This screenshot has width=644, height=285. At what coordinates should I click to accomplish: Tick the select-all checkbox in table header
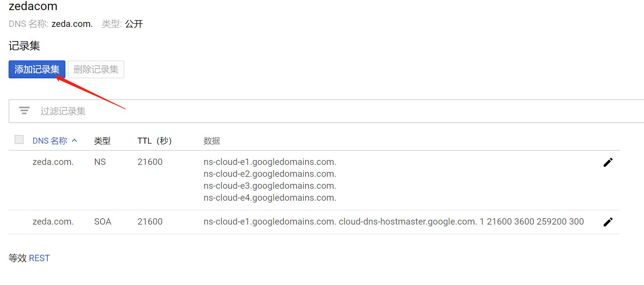(x=19, y=140)
